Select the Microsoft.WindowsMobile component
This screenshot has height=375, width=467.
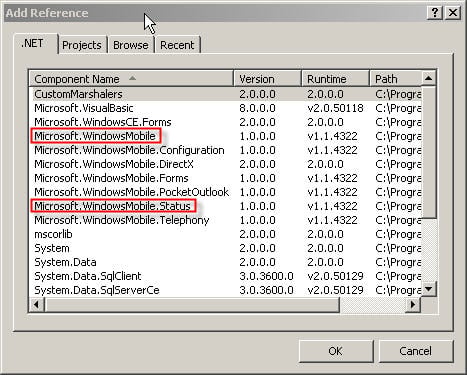coord(226,136)
